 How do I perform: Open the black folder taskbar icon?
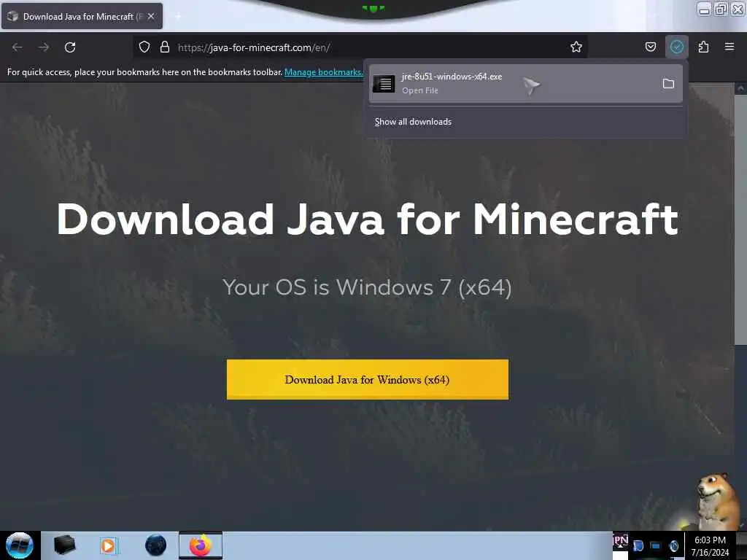(x=64, y=545)
